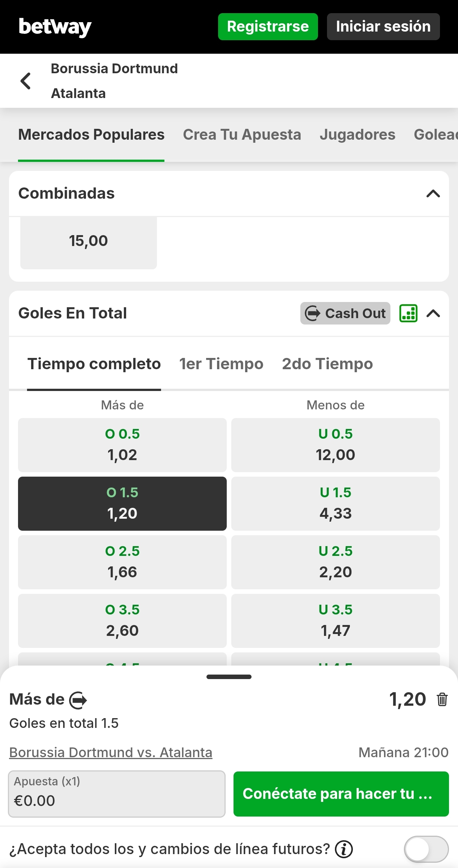Tap the back arrow icon
Viewport: 458px width, 868px height.
tap(26, 81)
